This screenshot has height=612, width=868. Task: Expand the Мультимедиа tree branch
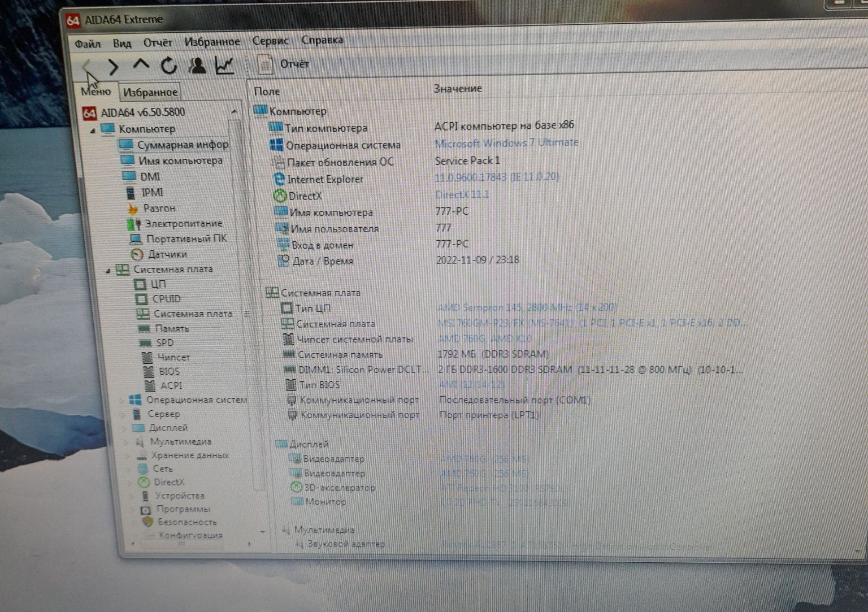point(125,442)
